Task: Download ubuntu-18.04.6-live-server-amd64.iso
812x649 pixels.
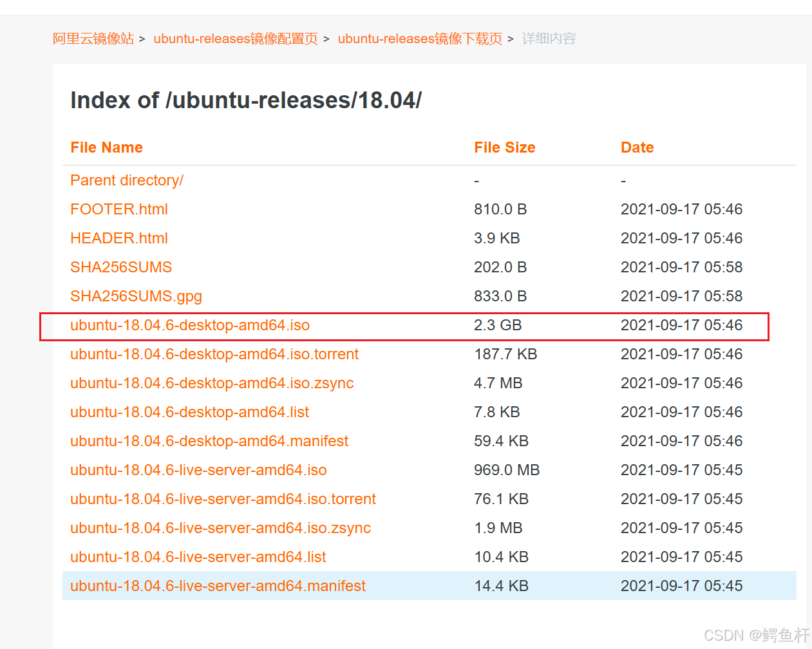Action: [198, 470]
